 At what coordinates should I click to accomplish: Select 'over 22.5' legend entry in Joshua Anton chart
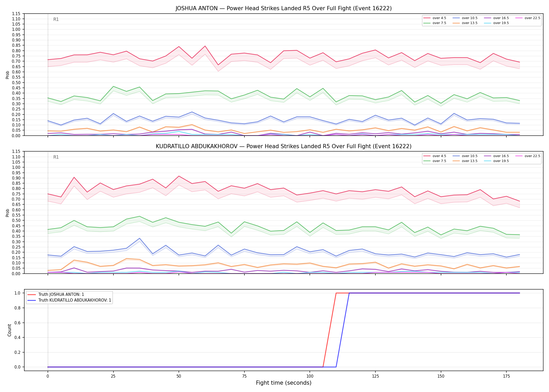[x=528, y=18]
